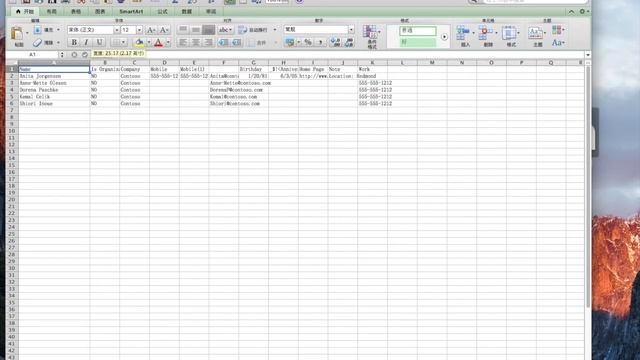Screen dimensions: 640x360
Task: Expand the cell styles gallery arrow
Action: pyautogui.click(x=444, y=37)
